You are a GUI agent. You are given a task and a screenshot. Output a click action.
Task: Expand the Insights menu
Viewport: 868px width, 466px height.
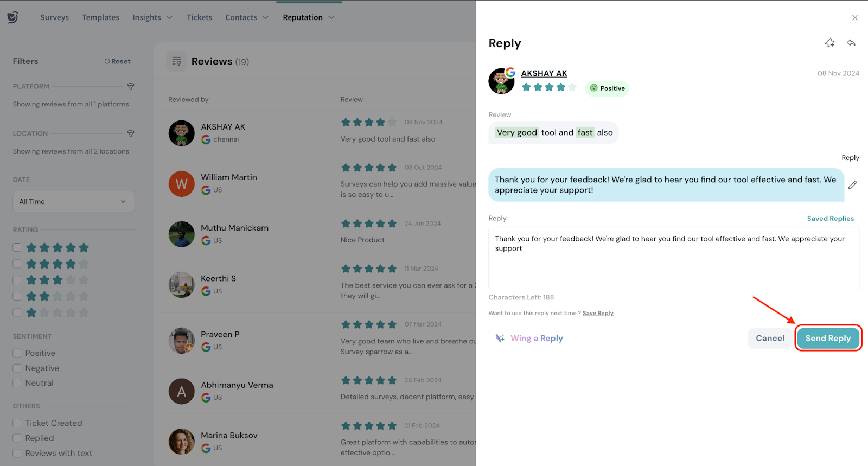click(x=152, y=17)
